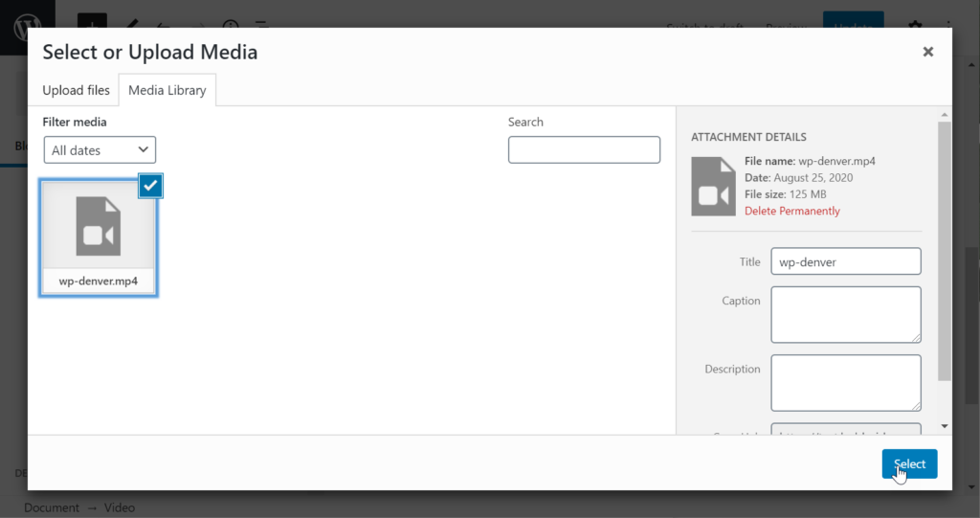Click into the Caption text area
980x518 pixels.
[x=845, y=314]
